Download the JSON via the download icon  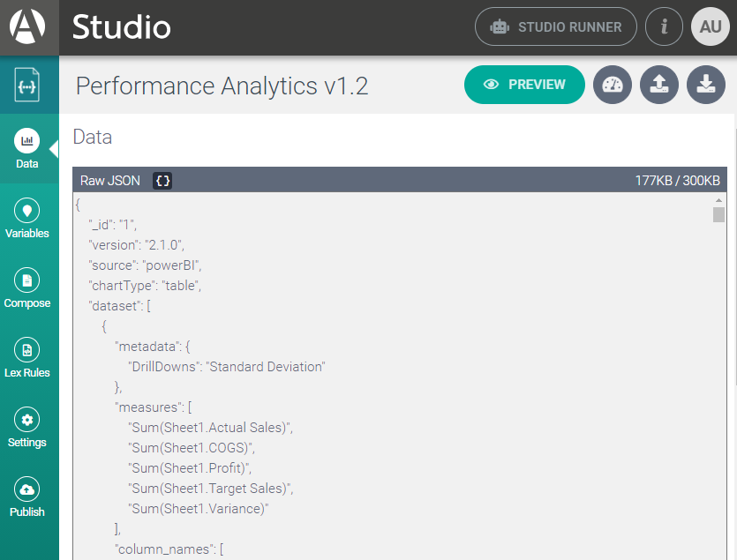706,85
